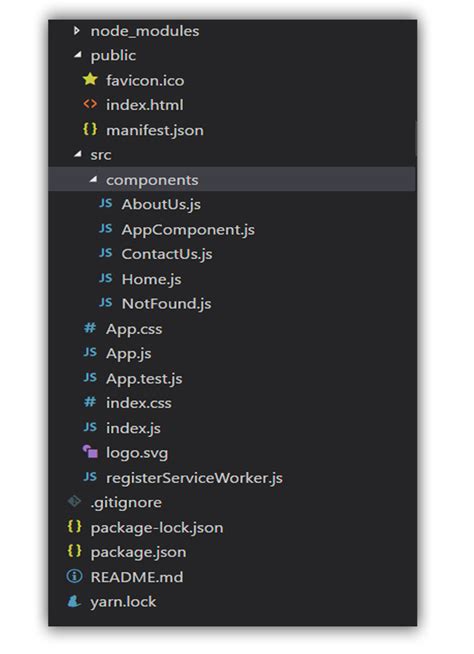The height and width of the screenshot is (654, 474).
Task: Select the components folder name
Action: (x=152, y=180)
